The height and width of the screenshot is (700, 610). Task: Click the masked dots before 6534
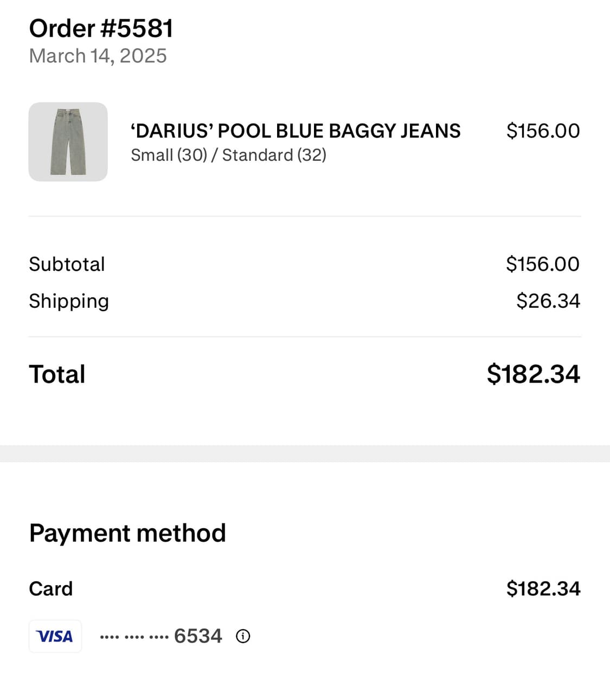(134, 637)
